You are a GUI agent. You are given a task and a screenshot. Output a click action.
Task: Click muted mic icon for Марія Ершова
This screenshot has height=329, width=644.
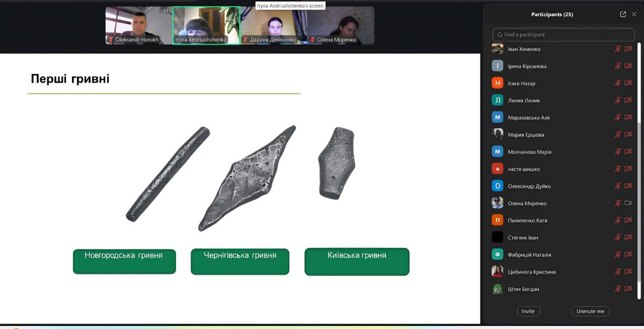click(618, 135)
